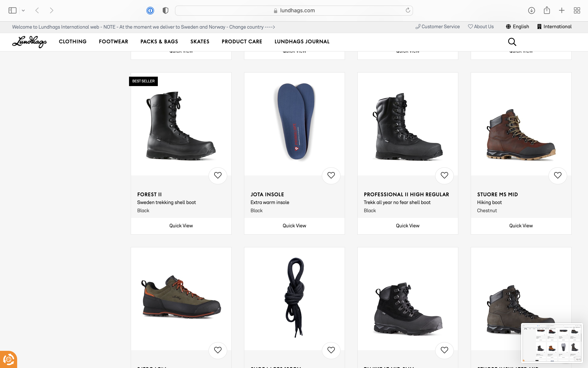Quick View the Stuore MS Mid
Screen dimensions: 588x368
[521, 226]
